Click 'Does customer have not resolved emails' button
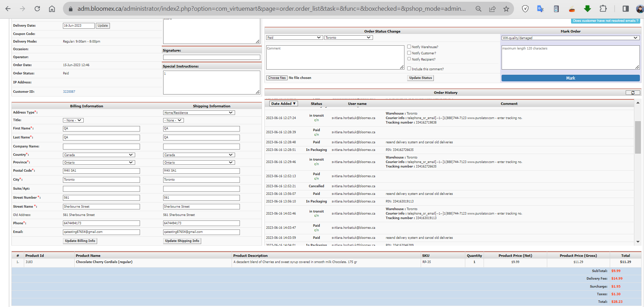644x307 pixels. click(x=606, y=21)
